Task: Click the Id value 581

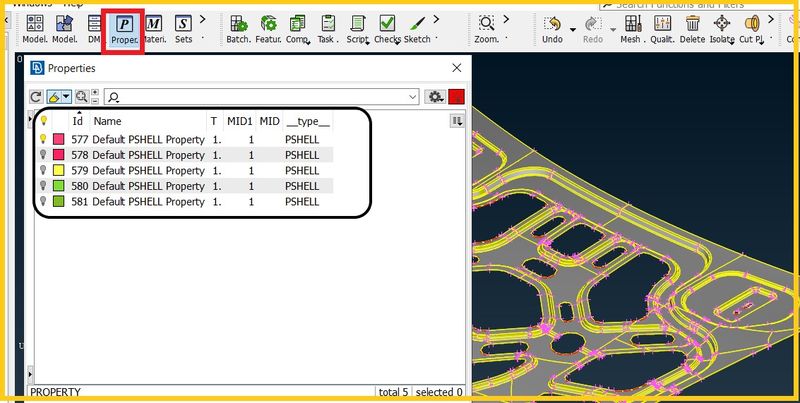Action: click(80, 202)
